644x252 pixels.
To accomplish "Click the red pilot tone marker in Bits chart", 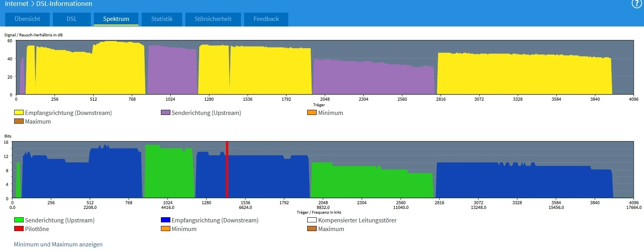I will click(x=227, y=170).
